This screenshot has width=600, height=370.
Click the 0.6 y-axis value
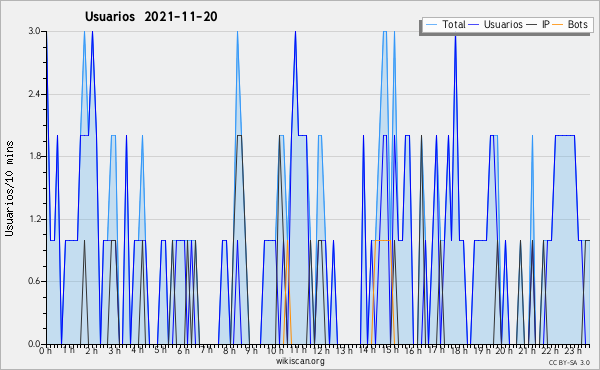(34, 281)
